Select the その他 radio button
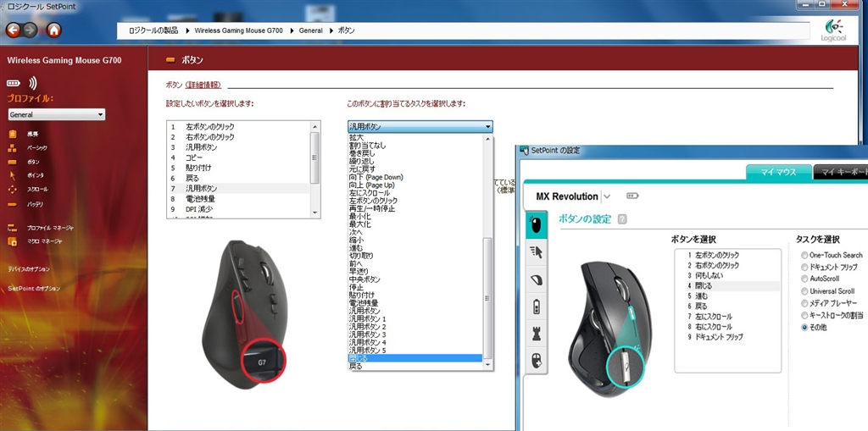 (805, 328)
